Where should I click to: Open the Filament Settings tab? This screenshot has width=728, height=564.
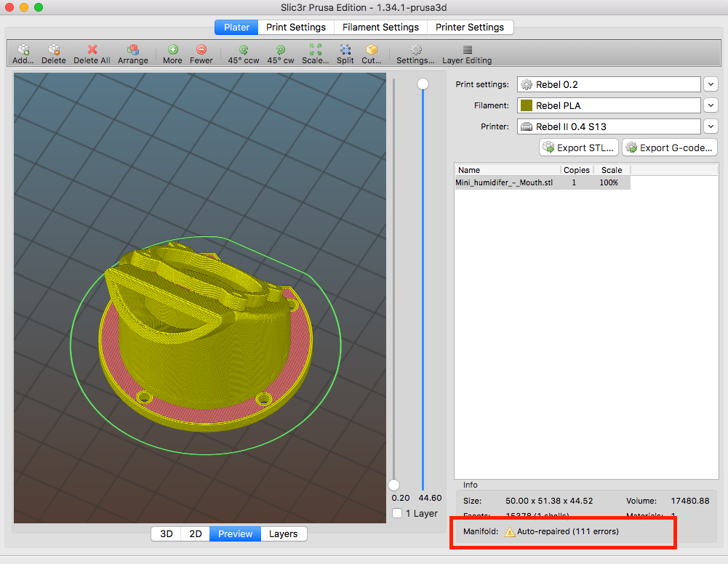(381, 27)
